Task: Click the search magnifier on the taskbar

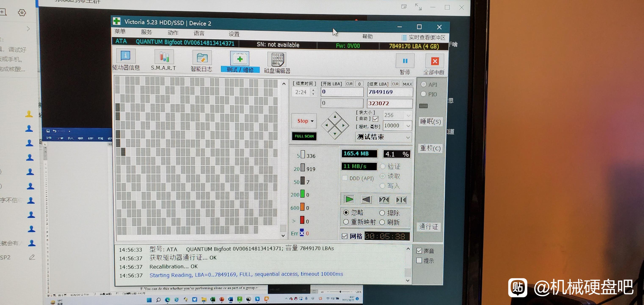Action: click(x=158, y=299)
